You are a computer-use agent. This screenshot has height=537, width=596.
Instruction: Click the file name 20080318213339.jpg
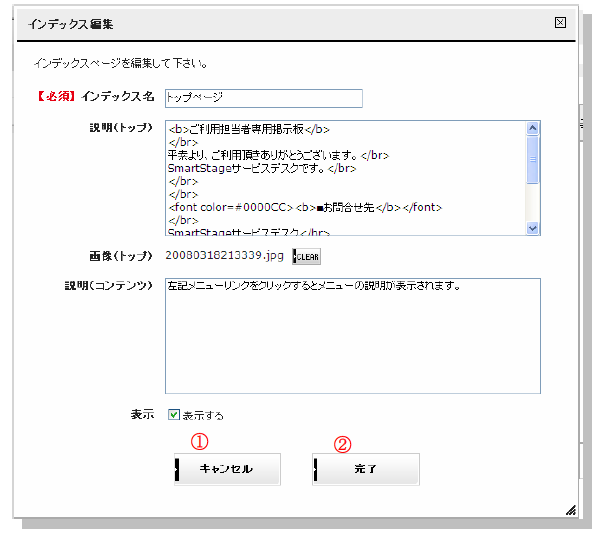(x=224, y=255)
